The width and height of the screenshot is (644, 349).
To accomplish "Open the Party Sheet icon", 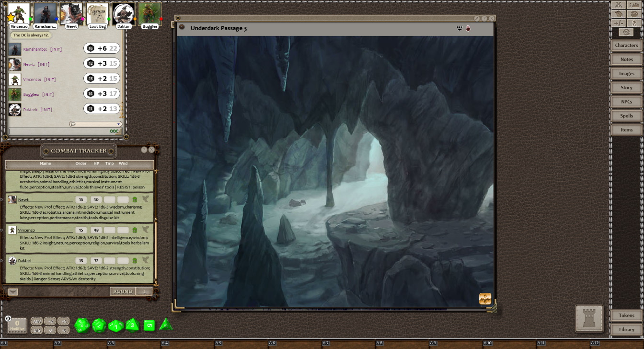I will click(x=634, y=4).
